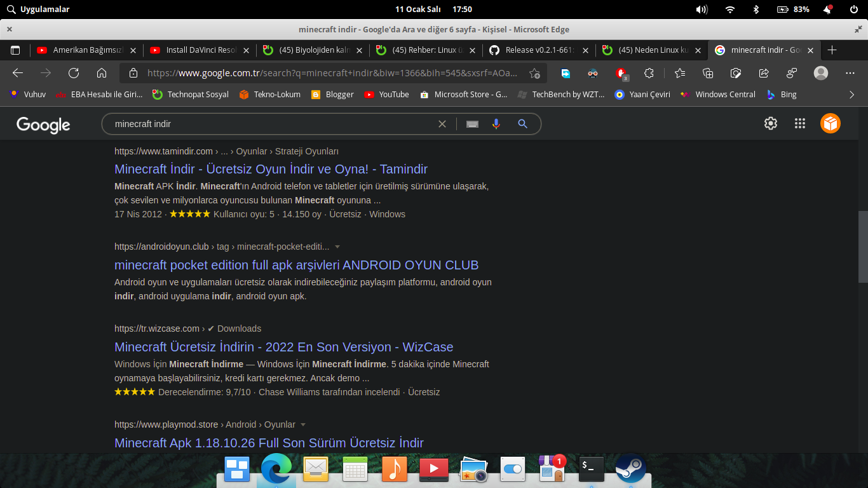Open a new browser tab
This screenshot has height=488, width=868.
pos(832,50)
